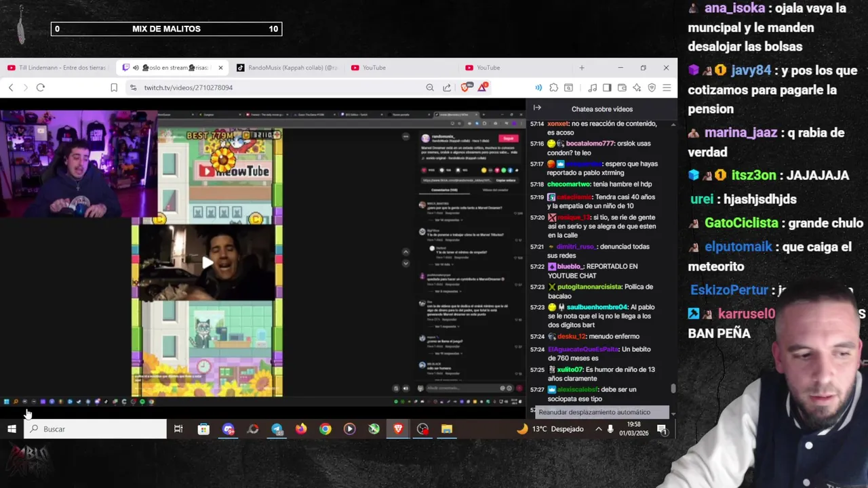Open File Explorer from the taskbar
Screen dimensions: 868x488
click(447, 428)
